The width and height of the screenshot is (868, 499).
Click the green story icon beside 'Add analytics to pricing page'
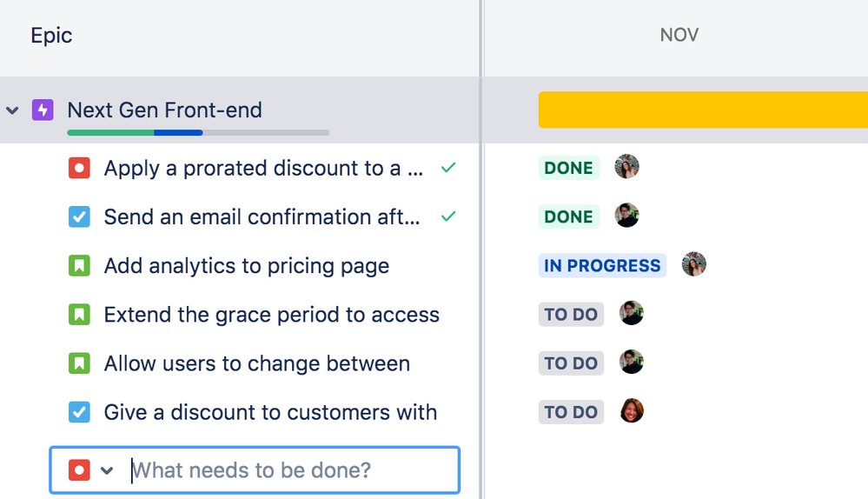coord(79,266)
